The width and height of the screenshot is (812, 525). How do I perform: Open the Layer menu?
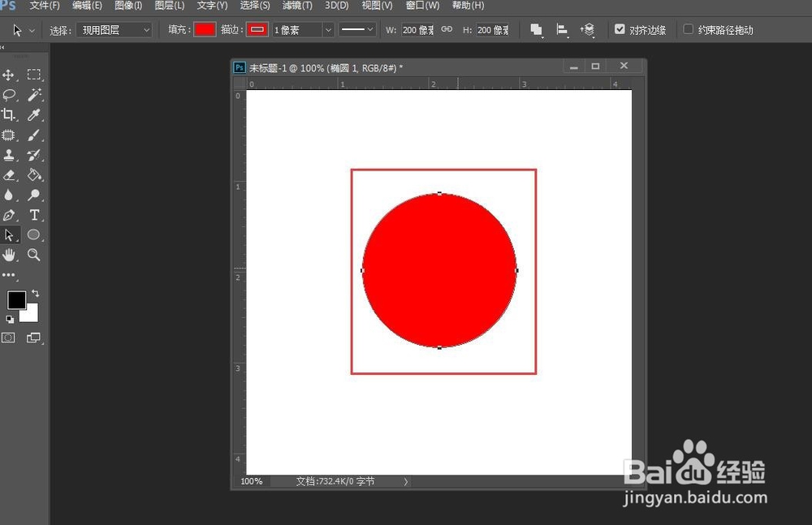click(x=170, y=6)
